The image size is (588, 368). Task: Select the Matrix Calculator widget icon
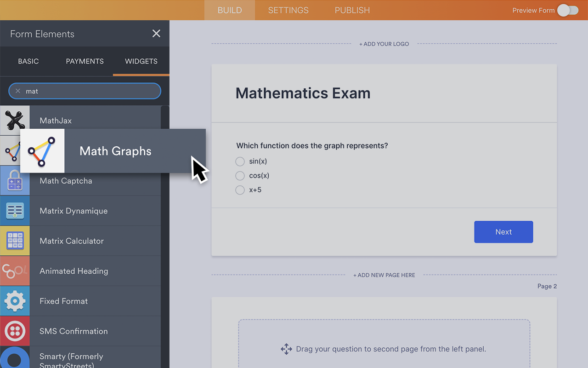pos(15,241)
